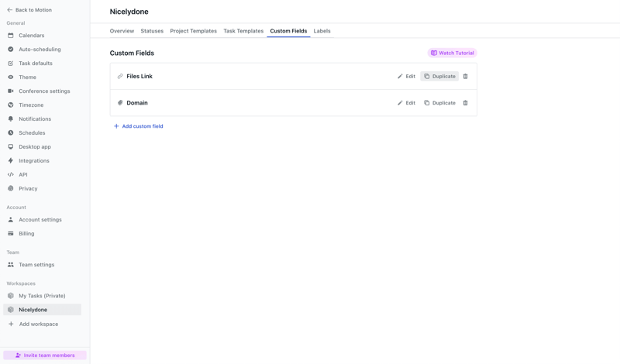Click the icon beside Domain field name

click(x=120, y=103)
